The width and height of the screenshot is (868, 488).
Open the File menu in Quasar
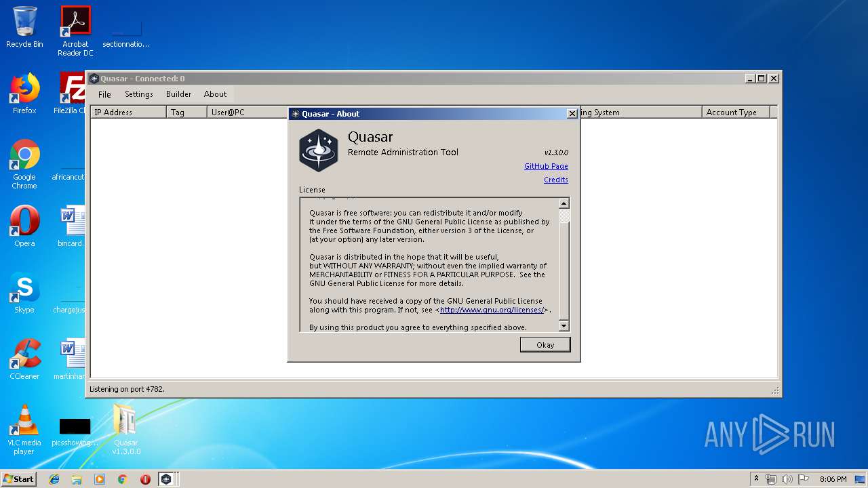tap(104, 94)
